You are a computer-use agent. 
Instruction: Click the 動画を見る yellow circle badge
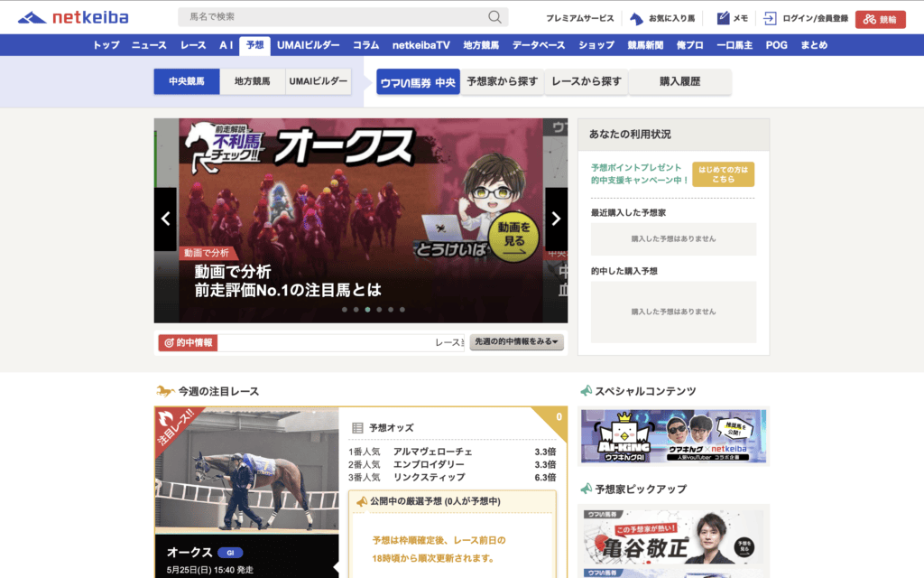tap(513, 238)
